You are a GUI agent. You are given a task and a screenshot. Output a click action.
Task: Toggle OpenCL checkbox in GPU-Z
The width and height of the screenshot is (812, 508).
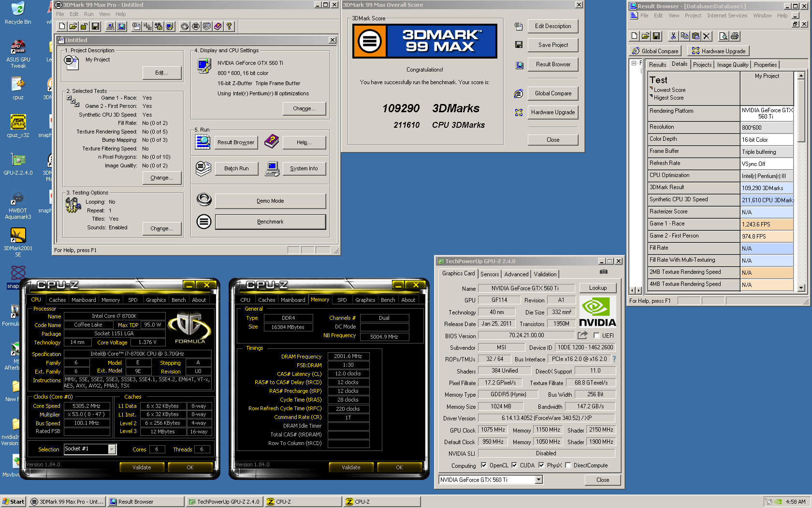click(484, 465)
